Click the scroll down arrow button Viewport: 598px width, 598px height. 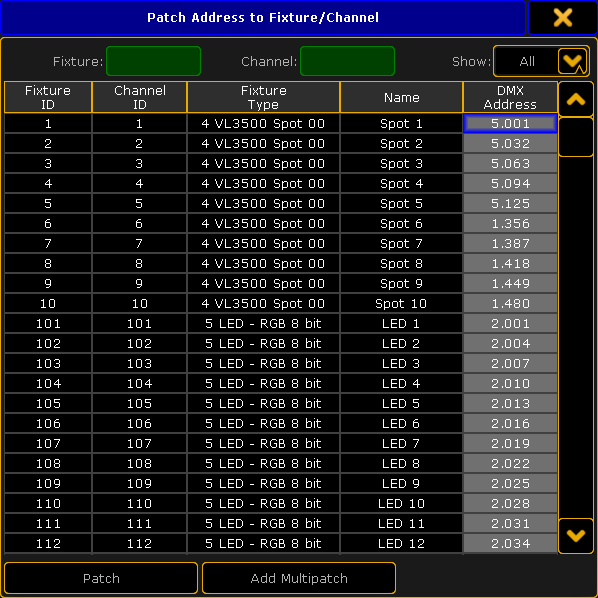tap(575, 535)
